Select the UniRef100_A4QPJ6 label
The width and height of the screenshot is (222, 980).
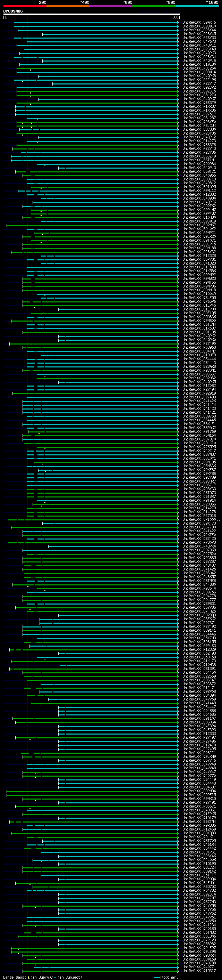coord(199,60)
